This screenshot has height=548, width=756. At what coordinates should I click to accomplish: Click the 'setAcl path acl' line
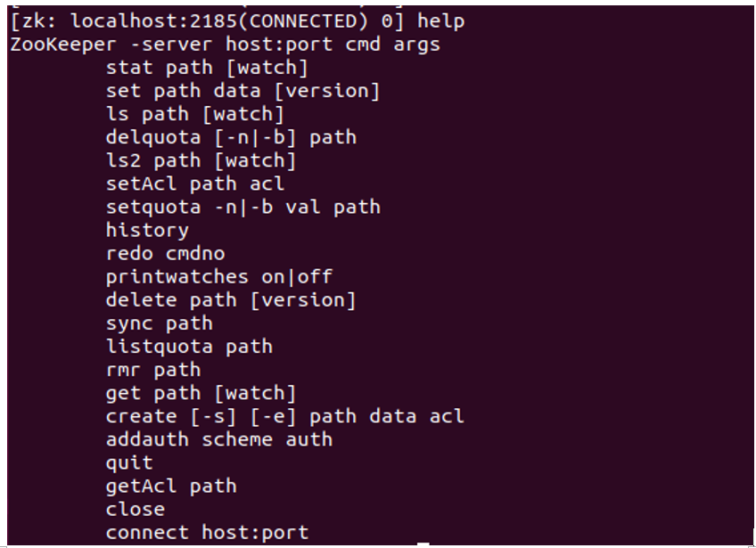[194, 184]
